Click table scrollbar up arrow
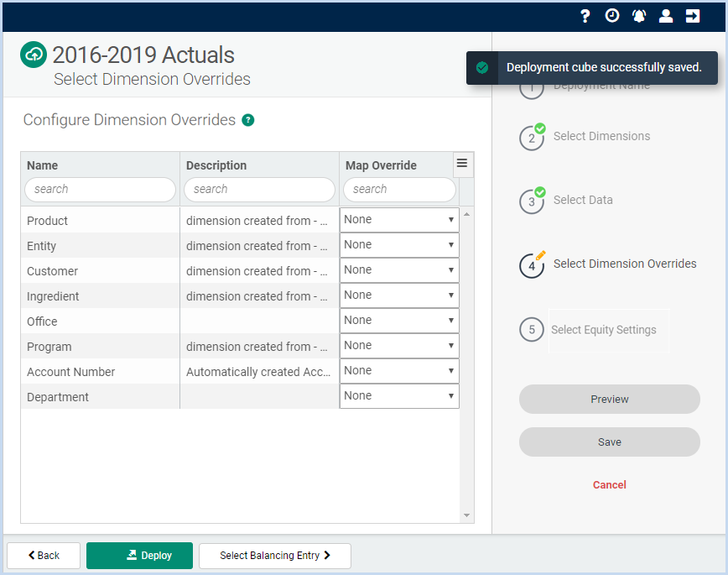 pyautogui.click(x=466, y=214)
